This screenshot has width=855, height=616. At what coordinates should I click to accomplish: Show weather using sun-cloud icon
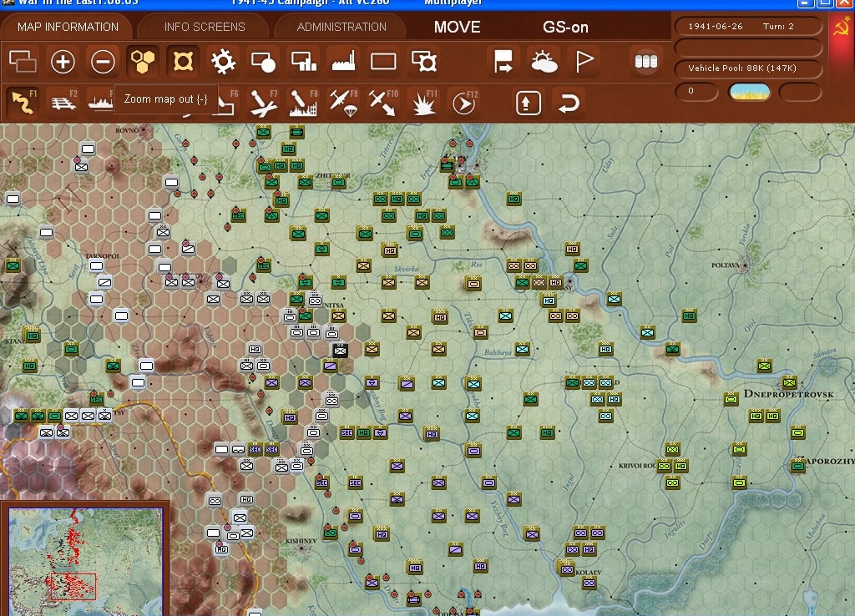(x=544, y=61)
